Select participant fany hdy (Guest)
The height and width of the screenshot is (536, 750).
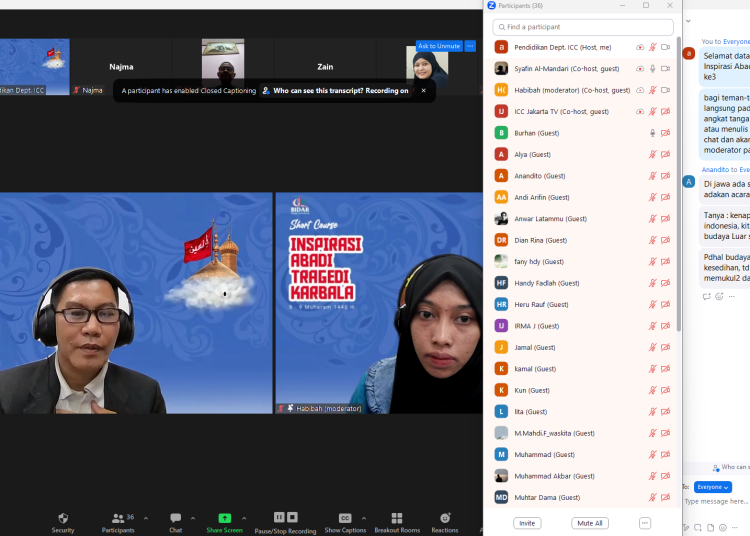pos(580,262)
